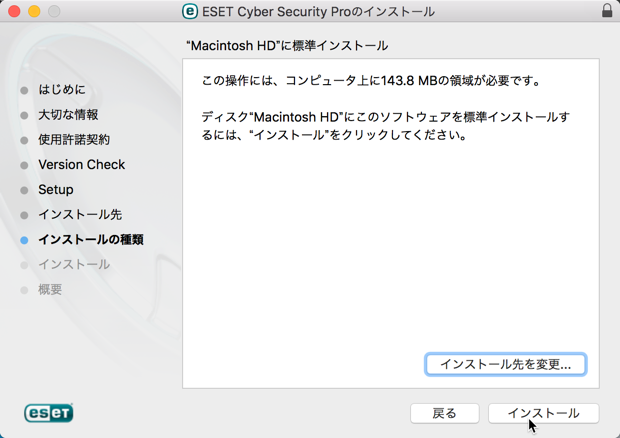Click the bullet next to はじめに

pos(24,90)
